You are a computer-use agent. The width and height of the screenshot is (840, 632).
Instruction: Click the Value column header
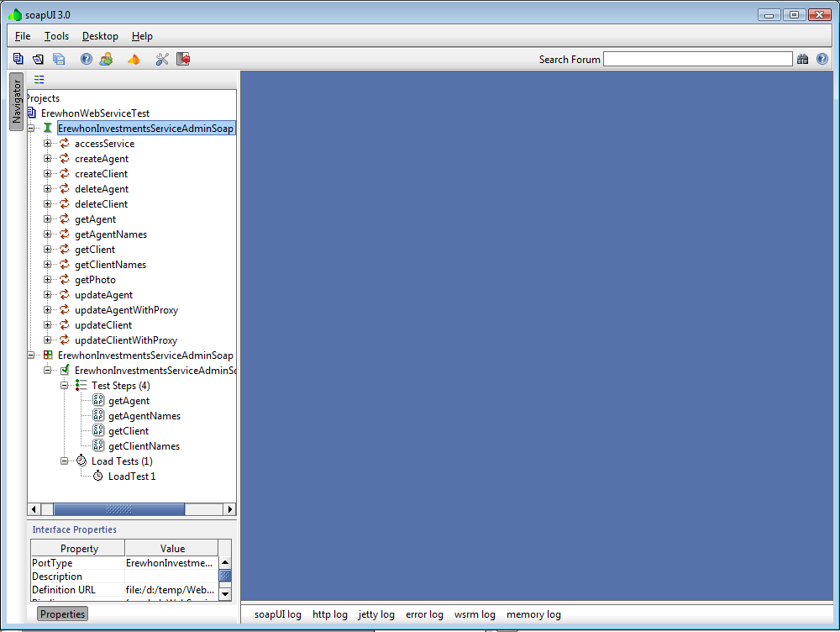pyautogui.click(x=172, y=548)
